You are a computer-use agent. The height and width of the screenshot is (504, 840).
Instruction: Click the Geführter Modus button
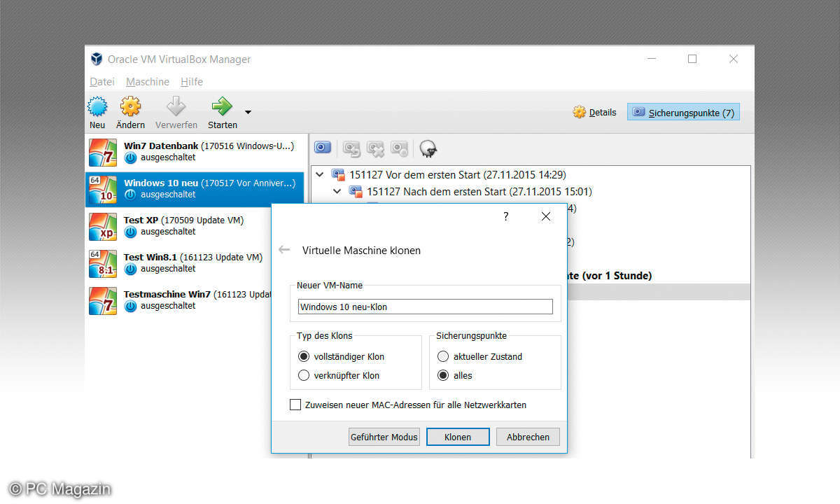[x=384, y=437]
